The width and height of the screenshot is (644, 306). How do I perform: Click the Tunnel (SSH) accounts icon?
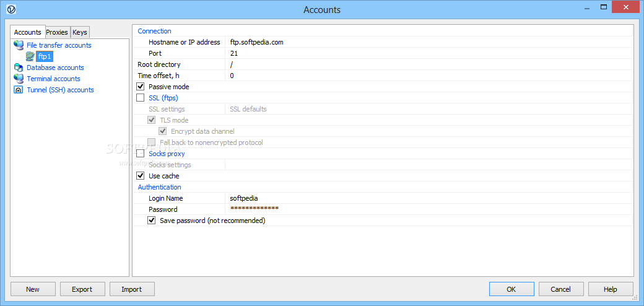coord(18,90)
